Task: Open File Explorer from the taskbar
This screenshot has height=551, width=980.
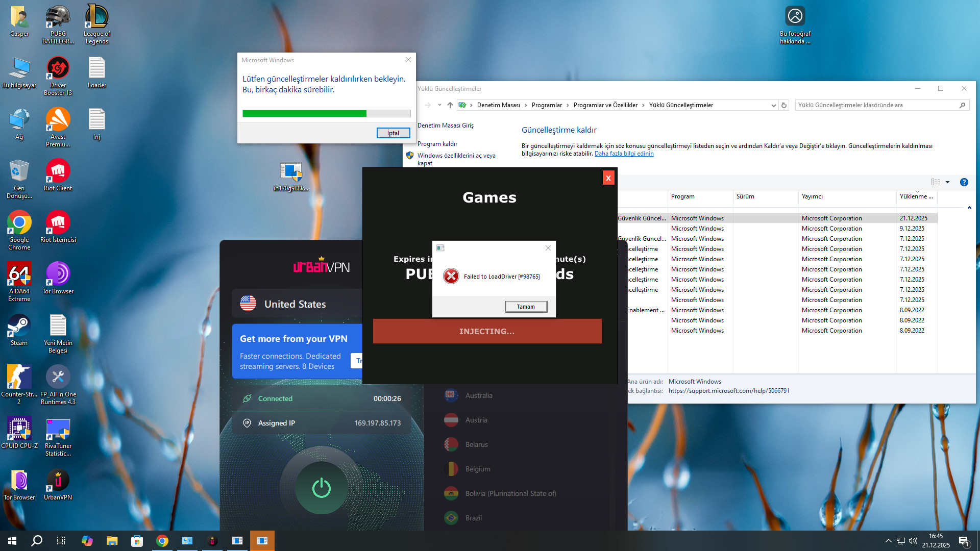Action: click(112, 541)
